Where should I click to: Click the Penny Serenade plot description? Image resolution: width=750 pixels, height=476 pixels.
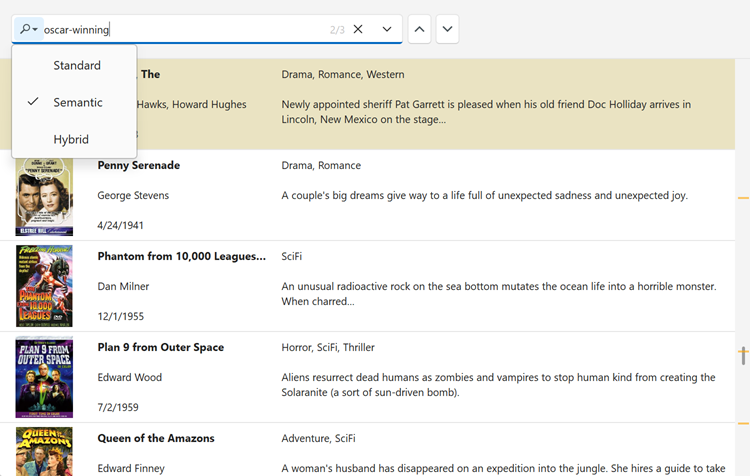pos(485,196)
